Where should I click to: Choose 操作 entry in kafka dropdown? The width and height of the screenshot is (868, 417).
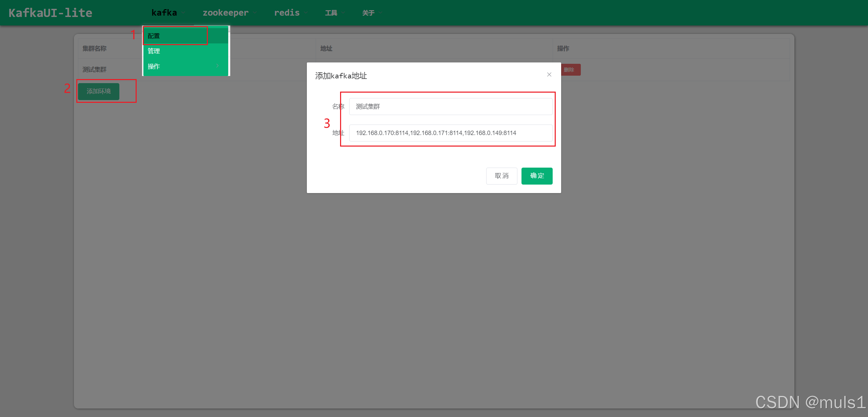click(x=154, y=67)
